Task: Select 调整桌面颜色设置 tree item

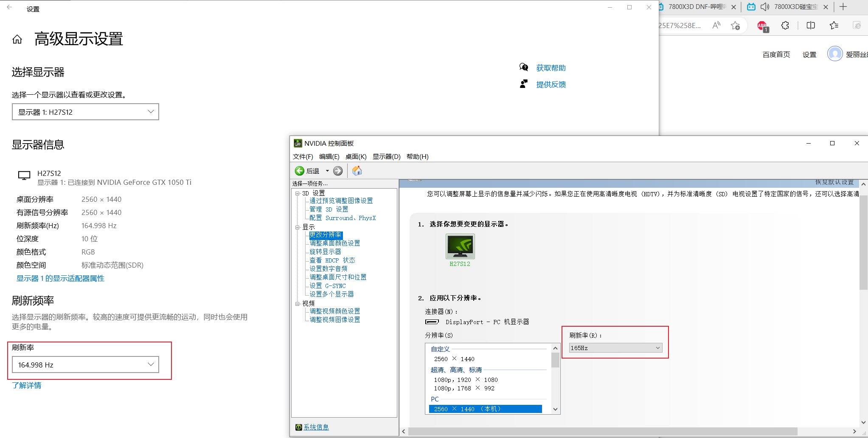Action: [x=335, y=243]
